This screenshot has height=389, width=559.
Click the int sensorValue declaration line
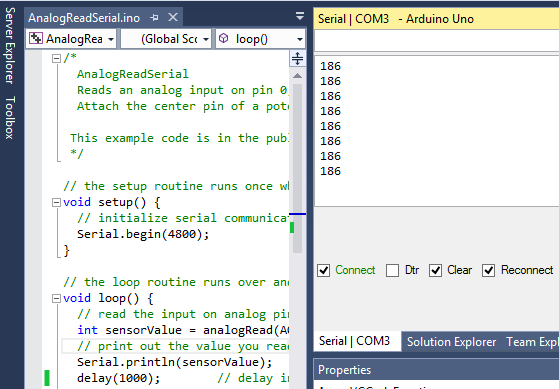[x=183, y=330]
